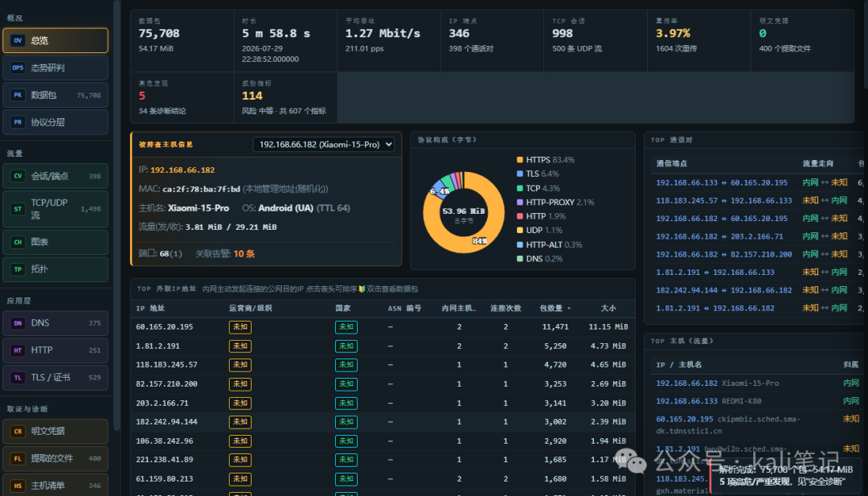This screenshot has height=496, width=868.
Task: Select the 221.238.41.89 table row
Action: [383, 460]
